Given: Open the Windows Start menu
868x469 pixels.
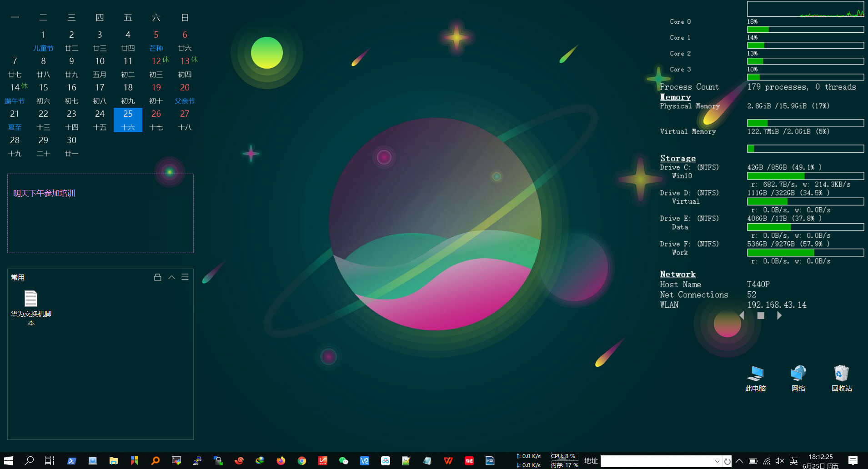Looking at the screenshot, I should [x=9, y=461].
